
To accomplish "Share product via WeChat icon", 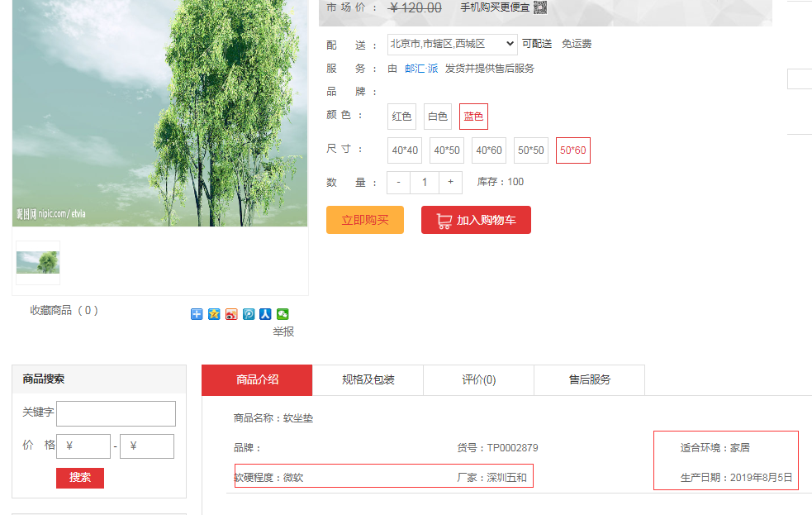I will point(283,314).
